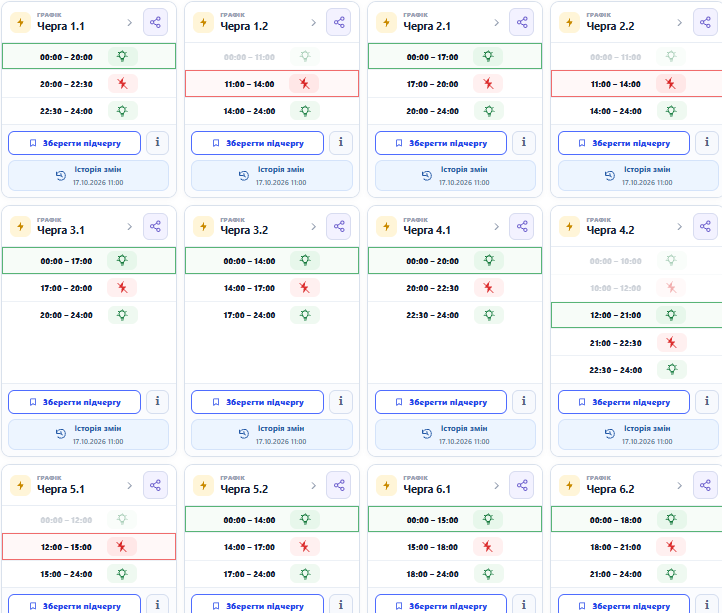Select 17:00 – 20:00 row in Черга 2.1
Screen dimensions: 722x613
[x=455, y=84]
